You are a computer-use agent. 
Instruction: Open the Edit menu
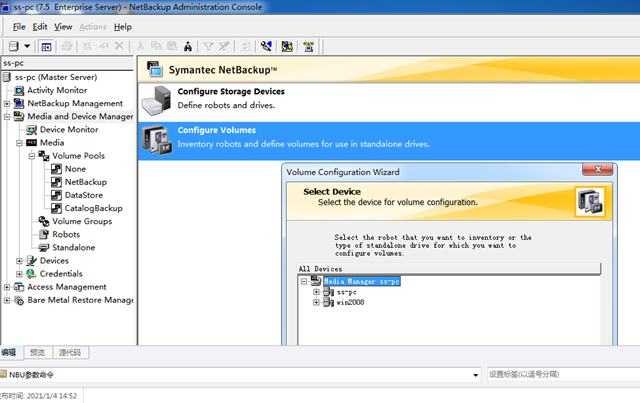point(40,27)
